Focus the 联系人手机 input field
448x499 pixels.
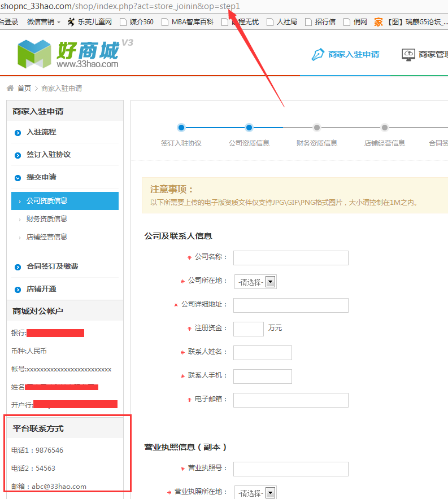coord(262,377)
